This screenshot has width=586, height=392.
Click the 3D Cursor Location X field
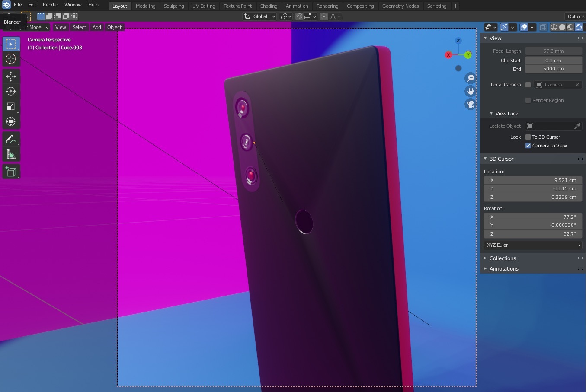point(533,180)
